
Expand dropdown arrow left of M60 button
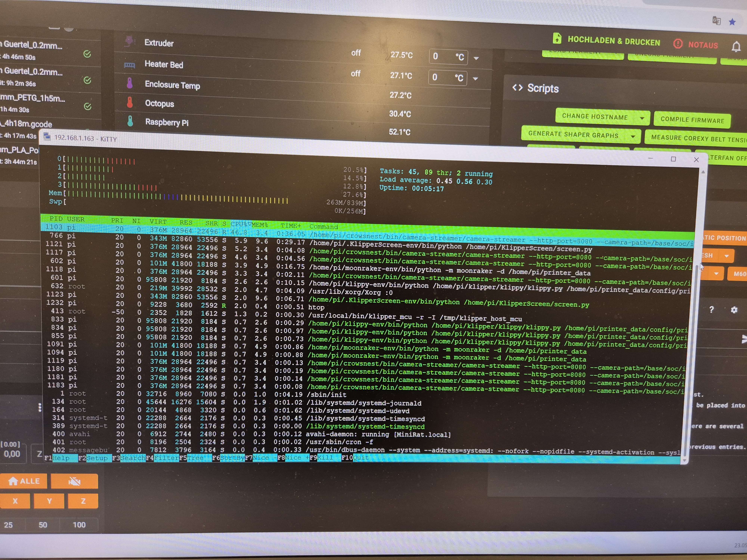[716, 273]
